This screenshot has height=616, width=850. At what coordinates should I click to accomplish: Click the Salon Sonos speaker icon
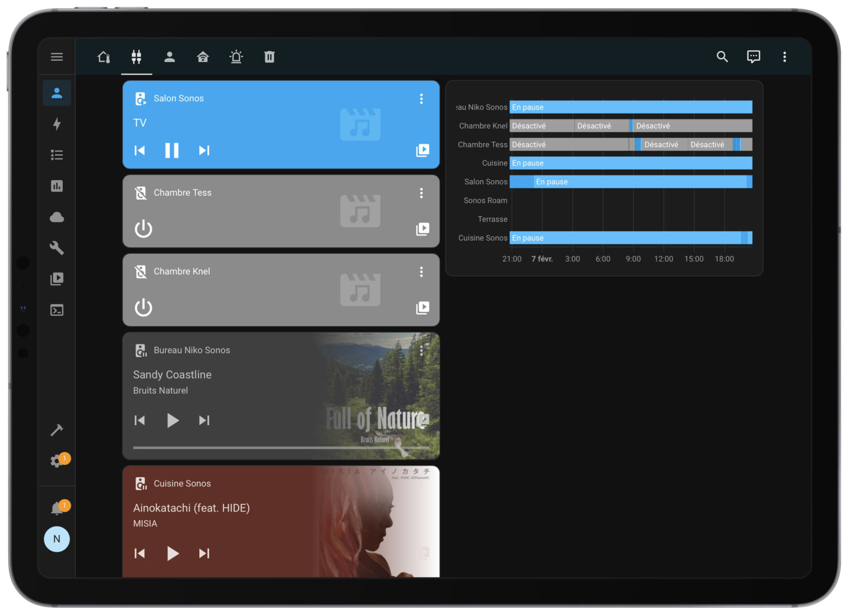point(141,98)
